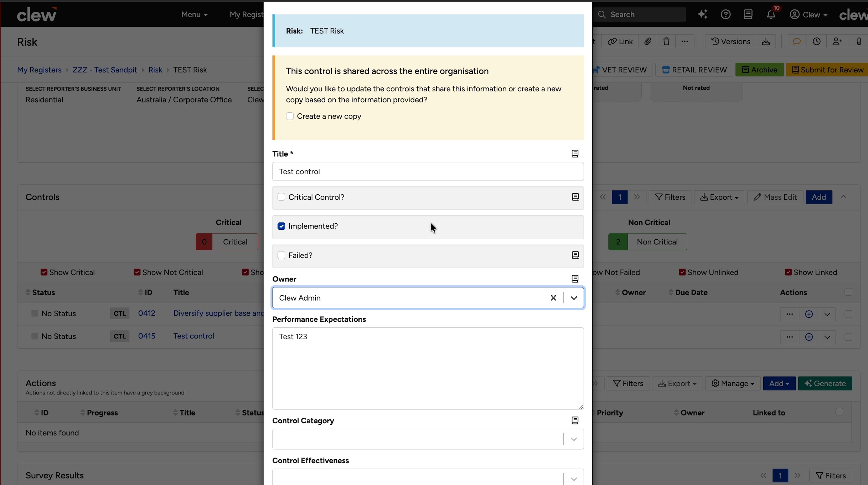Click the plus circle icon in the Test control row
Screen dimensions: 868x485
(x=809, y=337)
